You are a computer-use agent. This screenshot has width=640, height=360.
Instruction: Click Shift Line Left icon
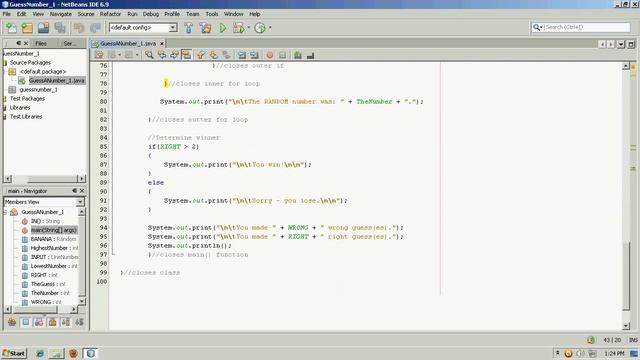tap(242, 55)
